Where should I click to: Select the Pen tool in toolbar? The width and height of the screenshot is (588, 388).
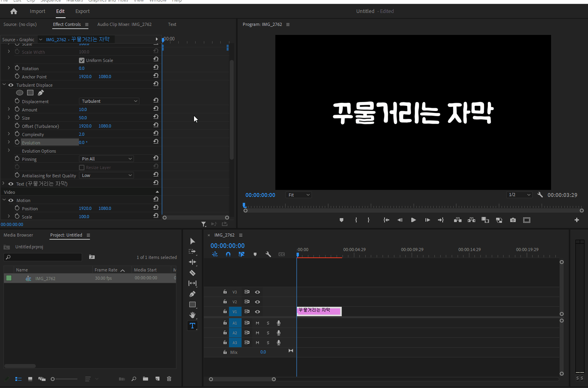pyautogui.click(x=192, y=294)
